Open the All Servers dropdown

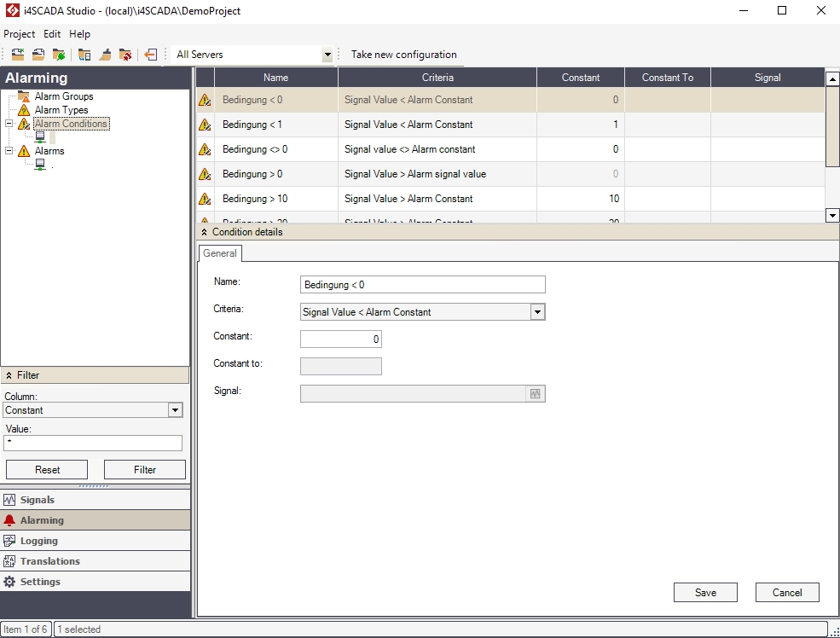[x=327, y=55]
